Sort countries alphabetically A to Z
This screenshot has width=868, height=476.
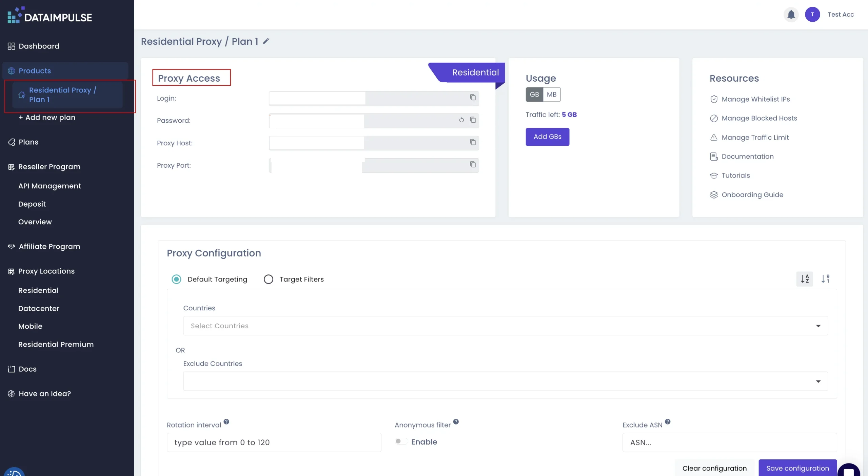coord(805,279)
